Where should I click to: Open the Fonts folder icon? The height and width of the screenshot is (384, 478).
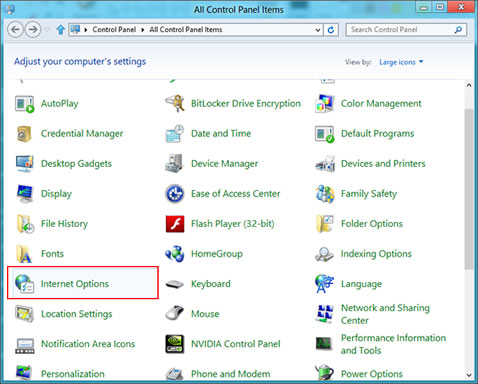24,254
